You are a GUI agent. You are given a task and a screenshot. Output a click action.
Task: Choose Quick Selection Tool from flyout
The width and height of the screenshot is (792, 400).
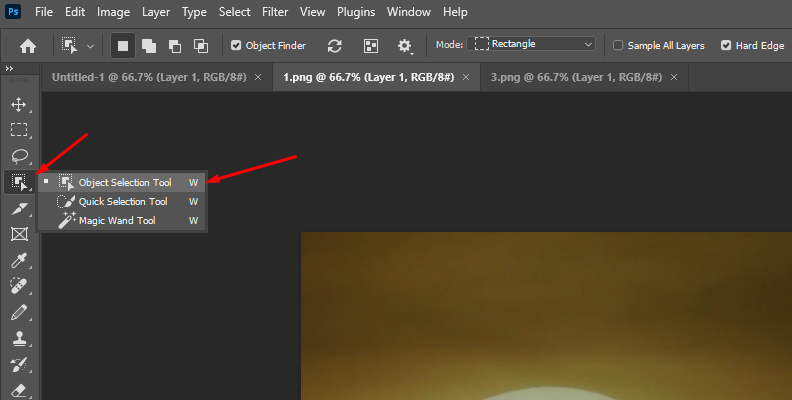click(122, 202)
